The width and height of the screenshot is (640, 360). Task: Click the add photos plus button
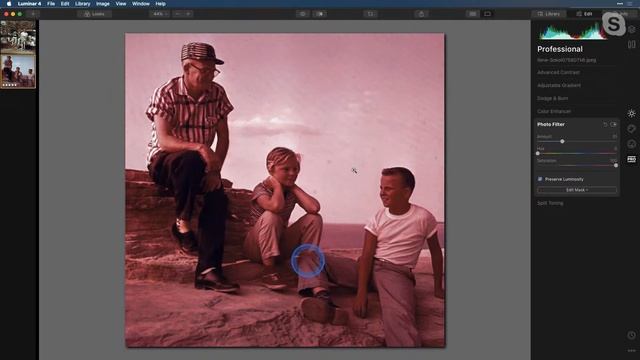point(33,14)
